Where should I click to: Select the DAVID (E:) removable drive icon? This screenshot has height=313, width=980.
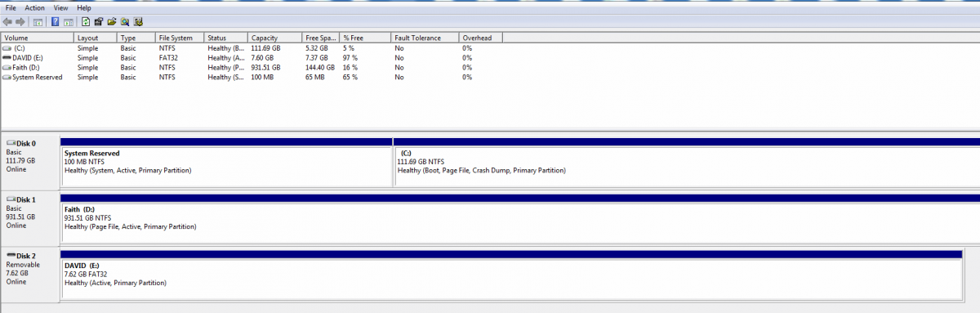point(7,58)
